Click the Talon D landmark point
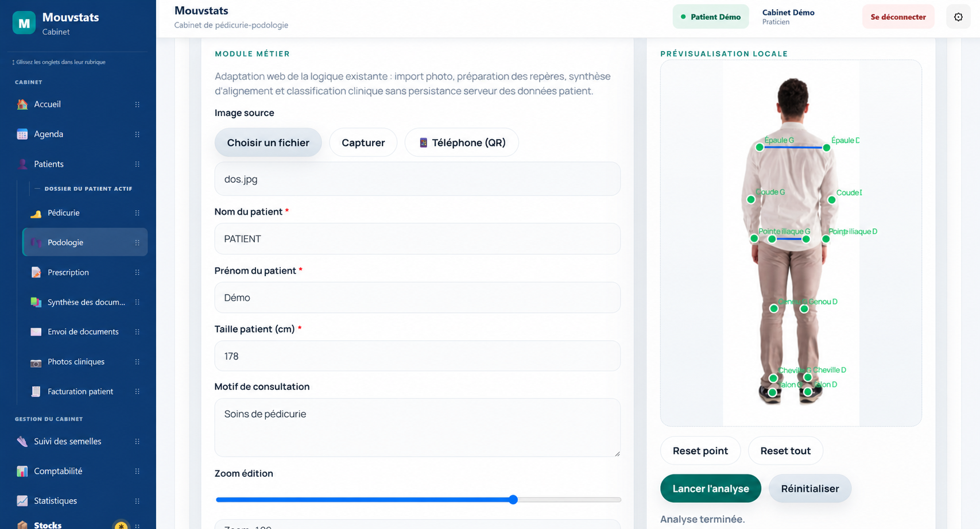This screenshot has width=980, height=529. tap(808, 392)
